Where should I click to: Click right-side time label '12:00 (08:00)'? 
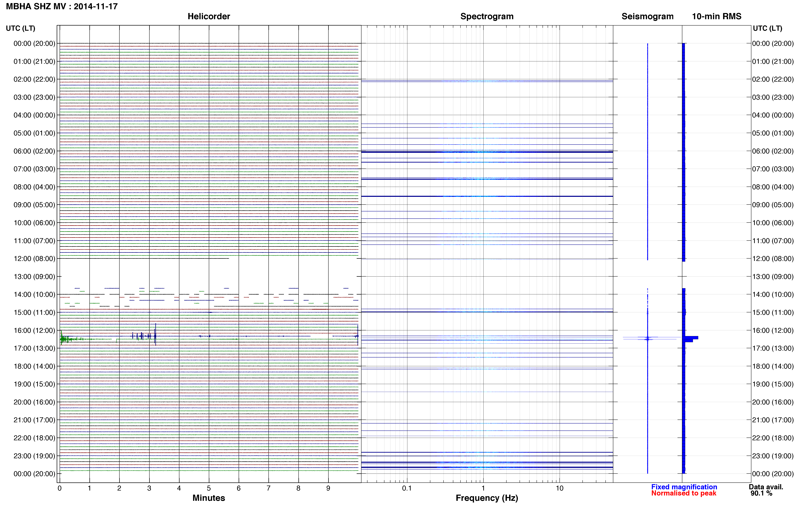[773, 259]
